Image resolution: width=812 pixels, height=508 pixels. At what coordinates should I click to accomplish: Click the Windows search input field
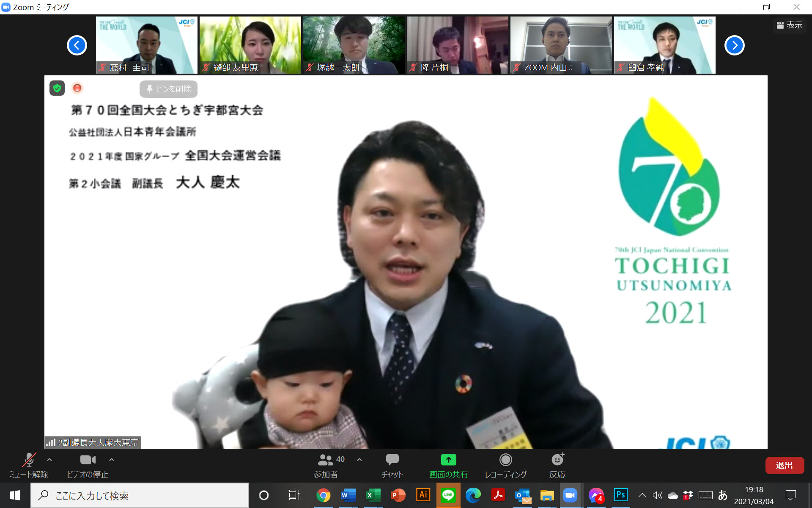[x=140, y=496]
